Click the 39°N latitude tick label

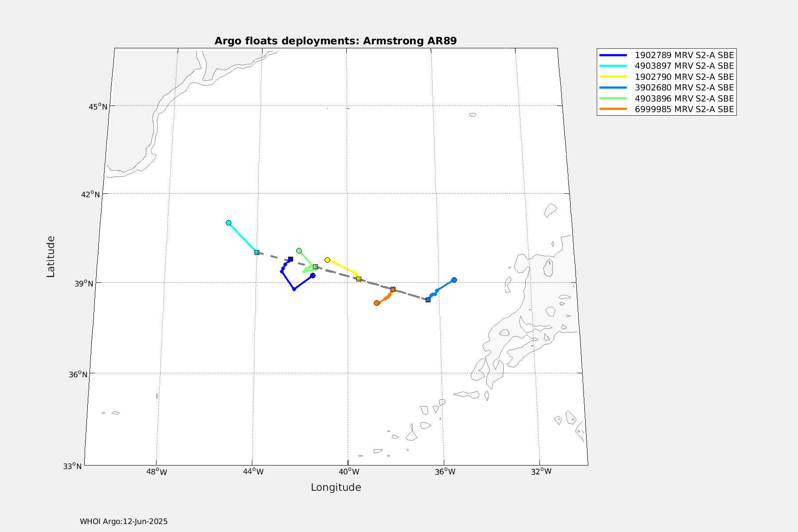[84, 283]
